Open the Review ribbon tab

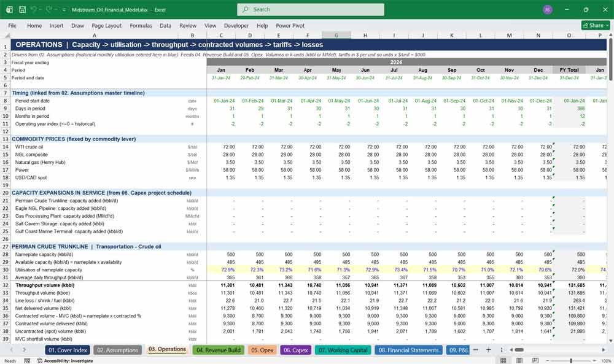188,25
